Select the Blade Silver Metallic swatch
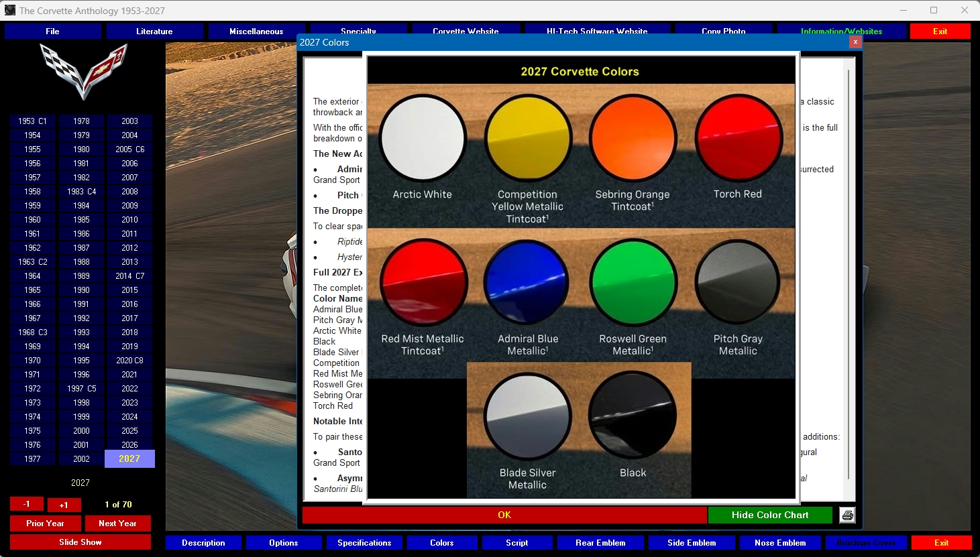 pyautogui.click(x=527, y=416)
